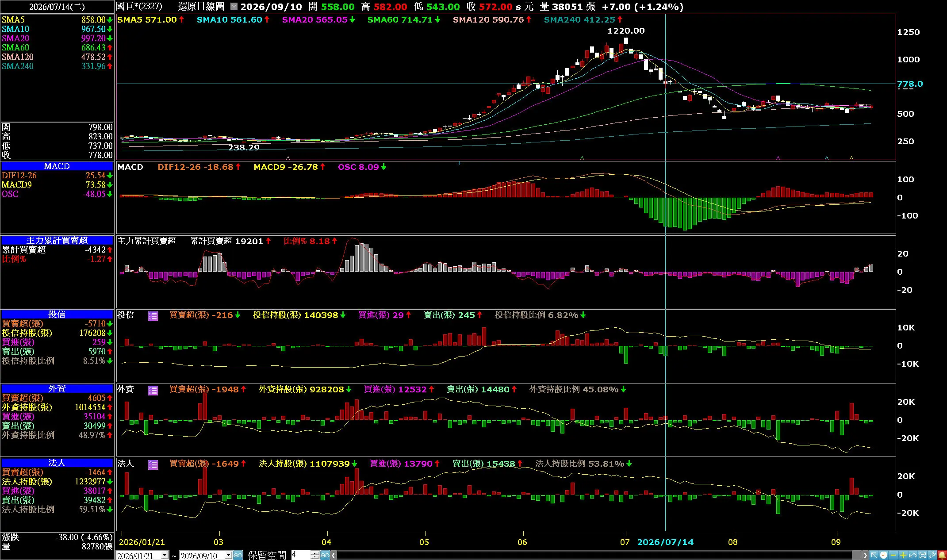947x560 pixels.
Task: Click the clock time-period icon
Action: point(884,555)
